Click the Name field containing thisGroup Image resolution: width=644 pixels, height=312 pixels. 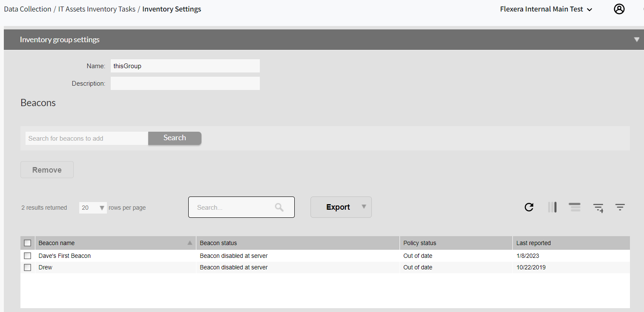point(185,66)
